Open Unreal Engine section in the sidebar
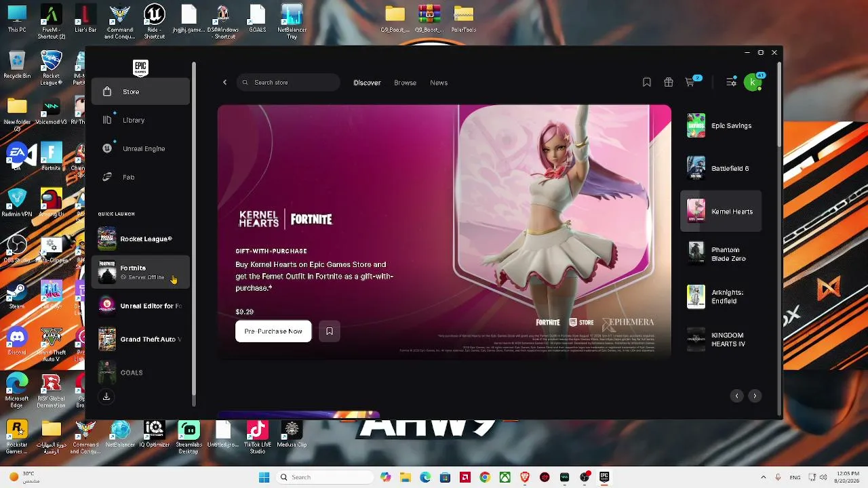868x488 pixels. tap(140, 148)
